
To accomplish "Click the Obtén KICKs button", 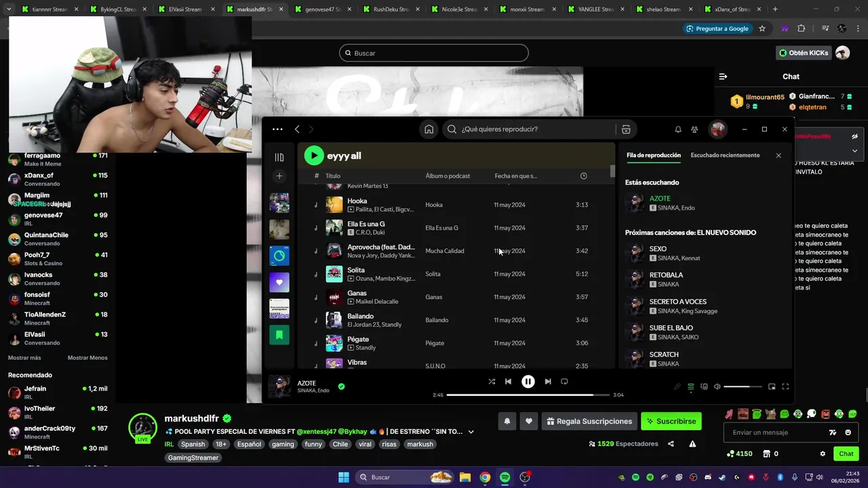I will [x=804, y=53].
